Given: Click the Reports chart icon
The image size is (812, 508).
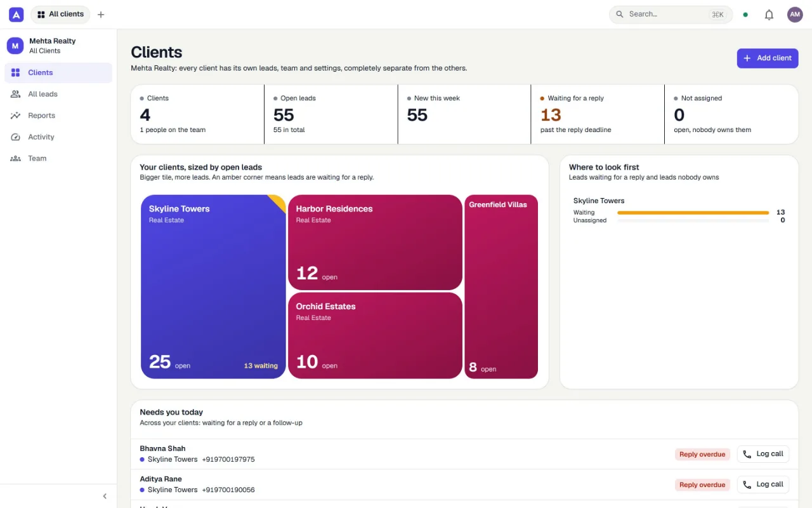Looking at the screenshot, I should coord(16,116).
